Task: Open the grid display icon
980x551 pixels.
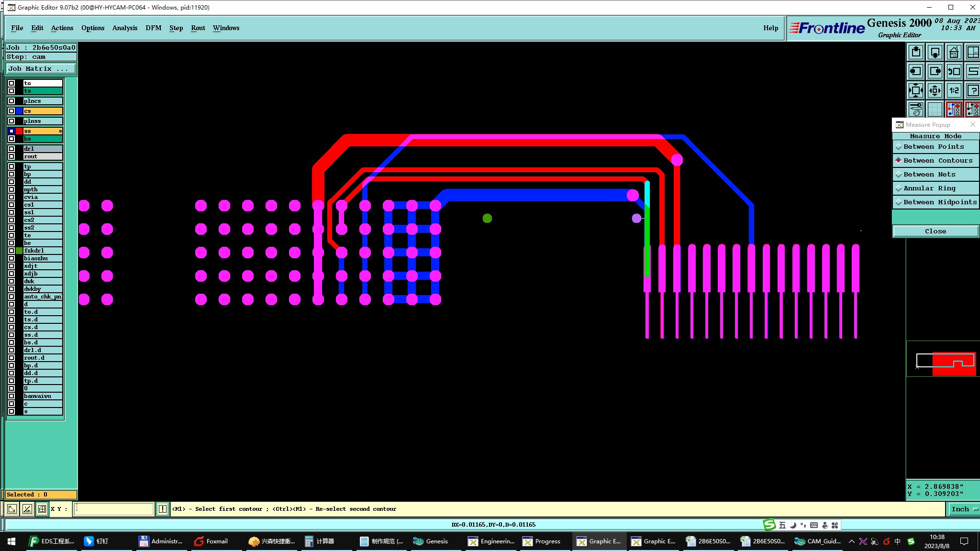Action: (935, 110)
